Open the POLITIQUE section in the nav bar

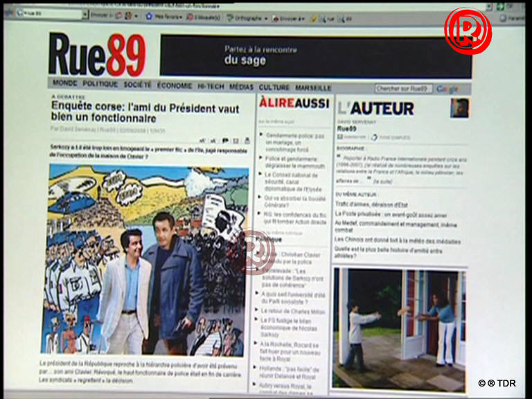click(x=100, y=87)
